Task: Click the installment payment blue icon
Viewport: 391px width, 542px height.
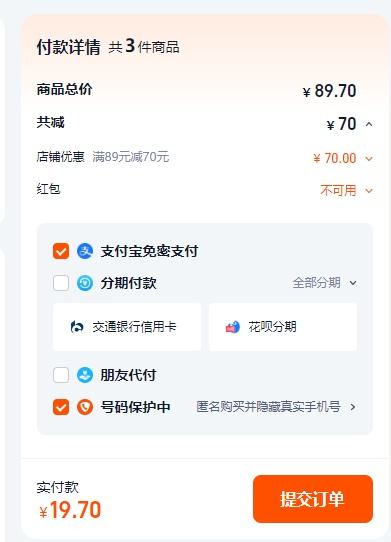Action: point(85,283)
